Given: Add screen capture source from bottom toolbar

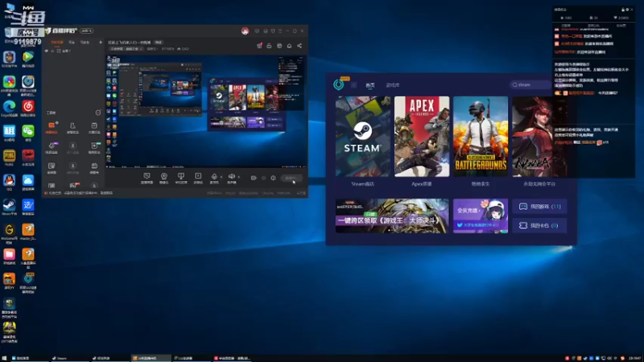Looking at the screenshot, I should [x=147, y=178].
